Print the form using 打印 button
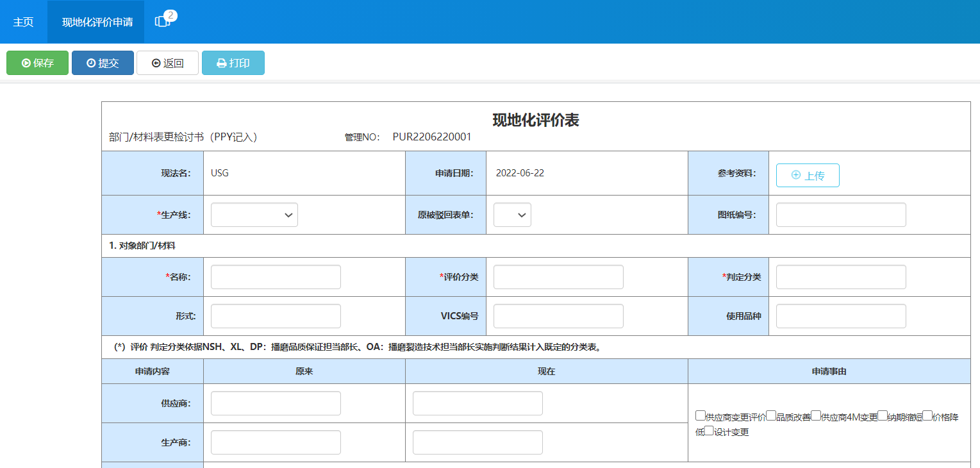980x468 pixels. (233, 63)
